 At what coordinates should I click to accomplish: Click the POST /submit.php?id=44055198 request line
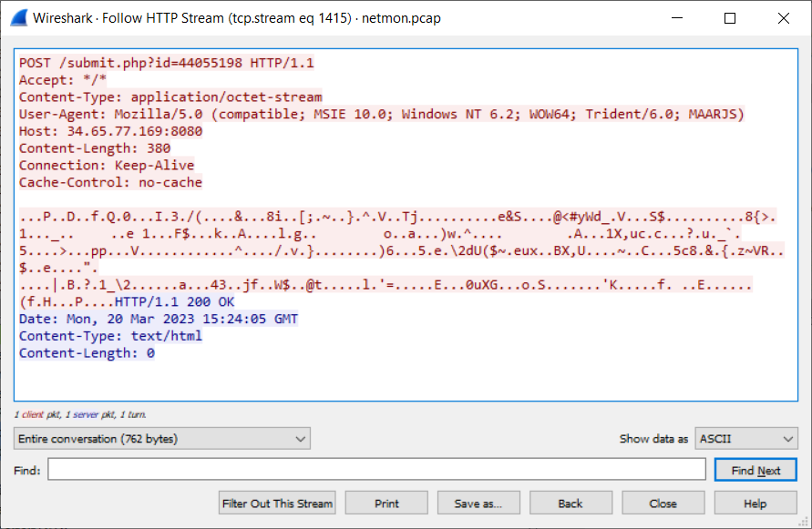(167, 63)
